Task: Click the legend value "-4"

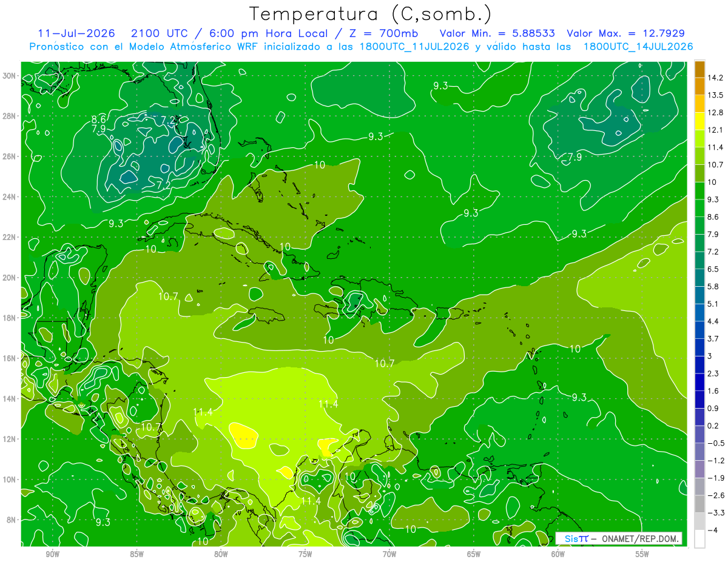Action: pos(713,530)
